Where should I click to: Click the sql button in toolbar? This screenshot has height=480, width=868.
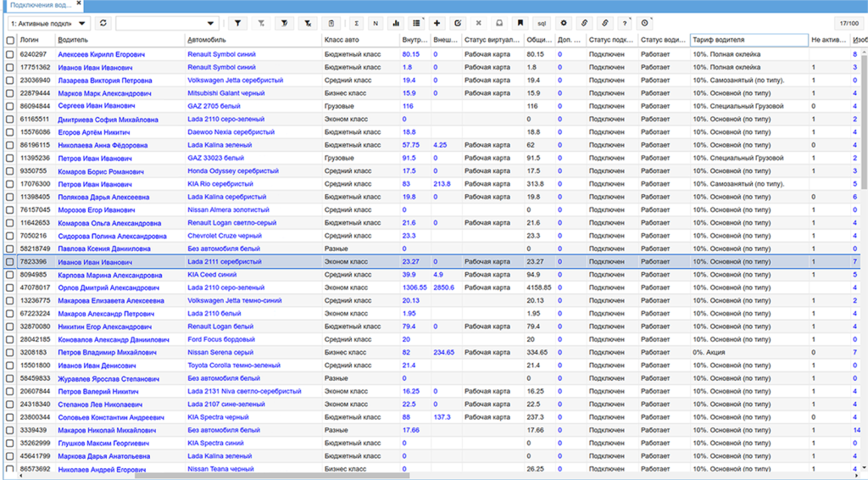[x=542, y=23]
